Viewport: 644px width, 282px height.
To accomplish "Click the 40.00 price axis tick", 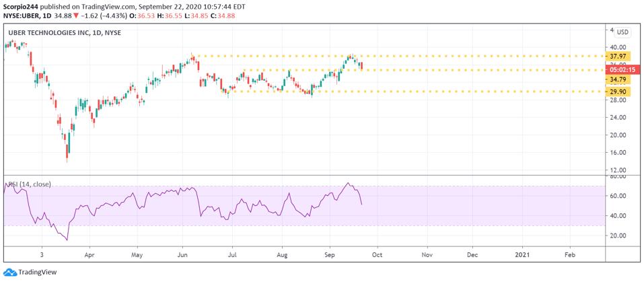I will 618,47.
